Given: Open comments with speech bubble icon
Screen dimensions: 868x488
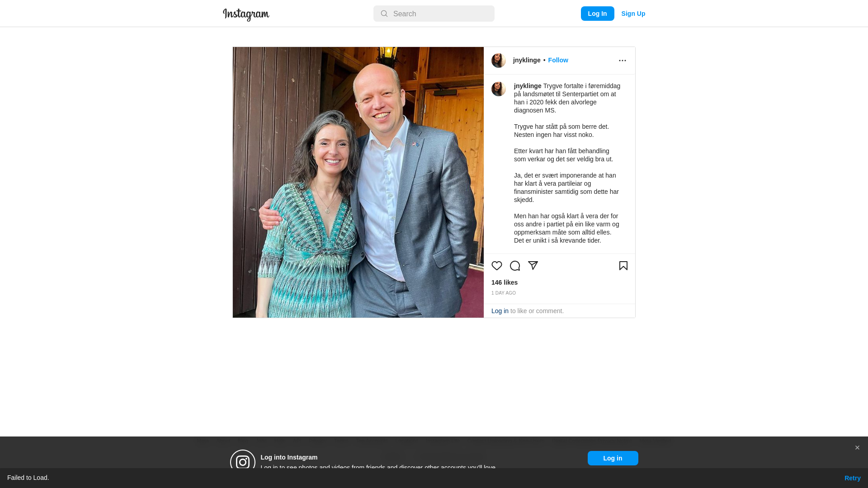Looking at the screenshot, I should 515,266.
